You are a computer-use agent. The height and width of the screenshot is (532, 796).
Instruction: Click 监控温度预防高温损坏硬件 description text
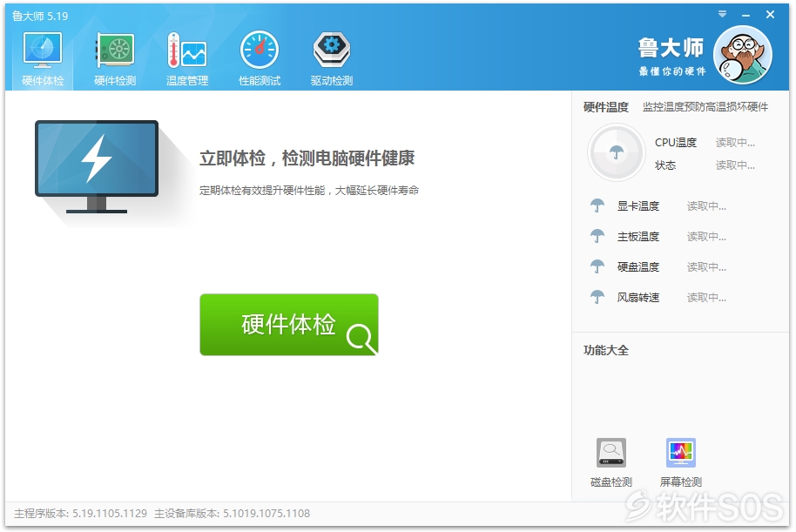705,107
